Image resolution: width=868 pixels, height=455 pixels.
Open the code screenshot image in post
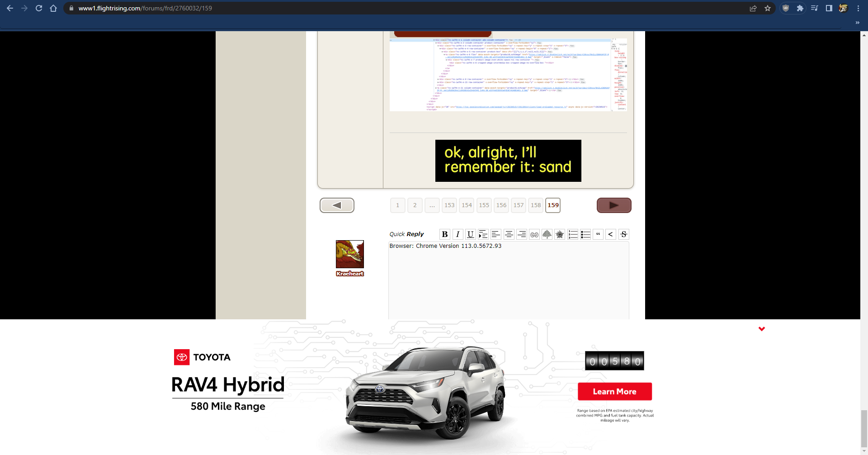(x=508, y=75)
